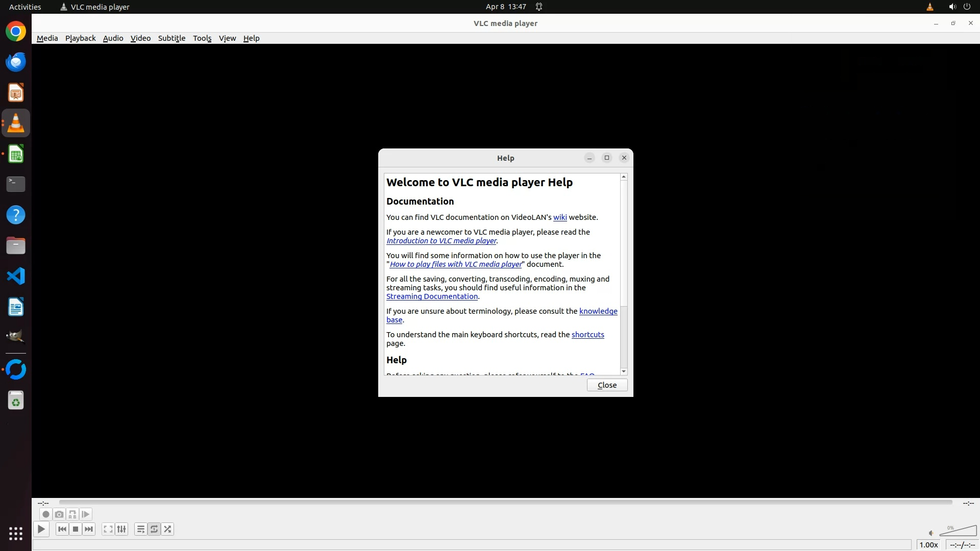Click the volume slider
This screenshot has height=551, width=980.
tap(958, 532)
